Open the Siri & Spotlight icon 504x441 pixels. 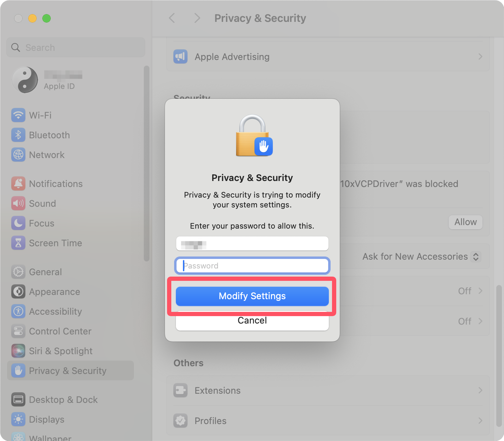[18, 351]
